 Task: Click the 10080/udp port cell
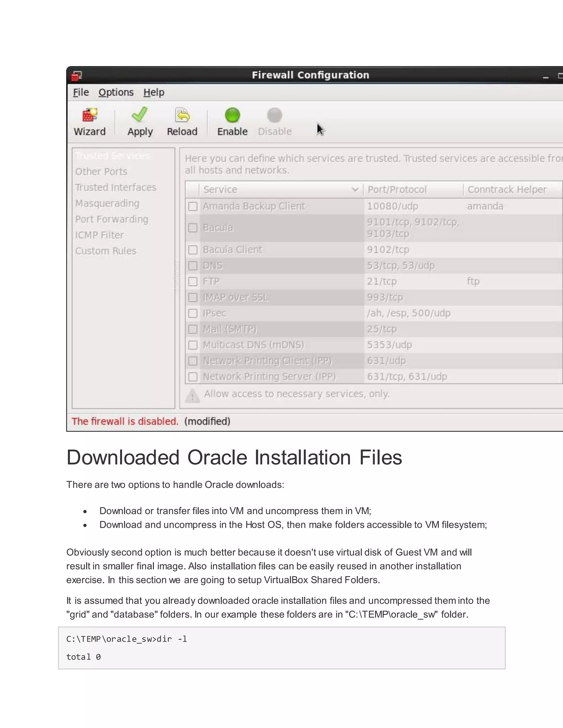pyautogui.click(x=393, y=206)
